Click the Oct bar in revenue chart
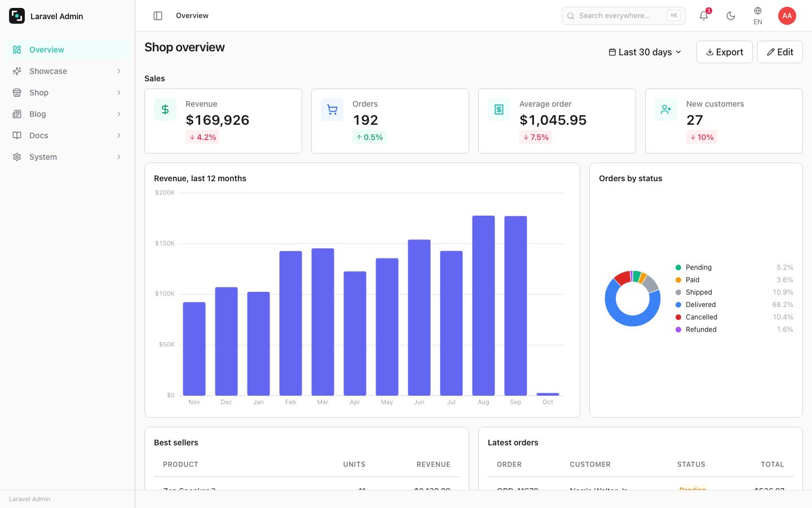The height and width of the screenshot is (508, 812). coord(548,394)
